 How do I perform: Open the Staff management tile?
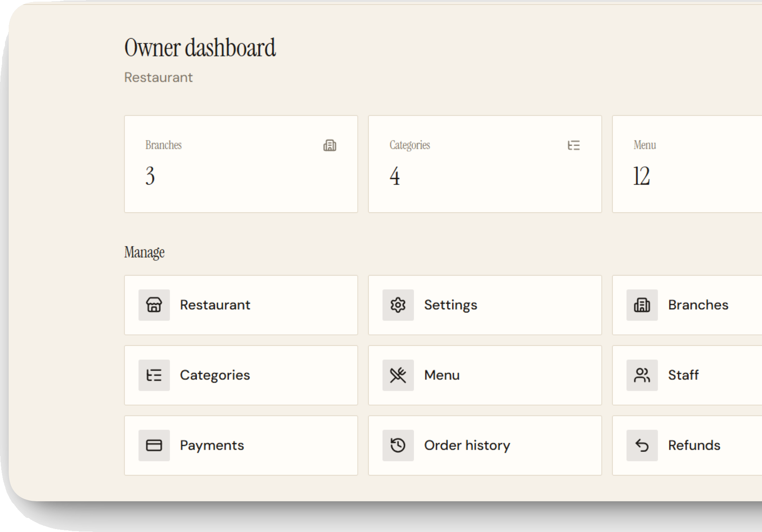(687, 375)
